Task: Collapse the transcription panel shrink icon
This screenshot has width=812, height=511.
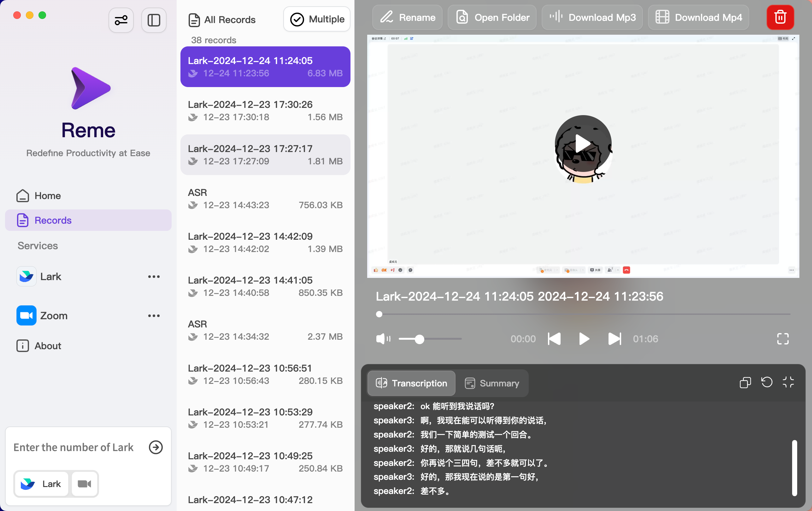Action: [x=788, y=382]
